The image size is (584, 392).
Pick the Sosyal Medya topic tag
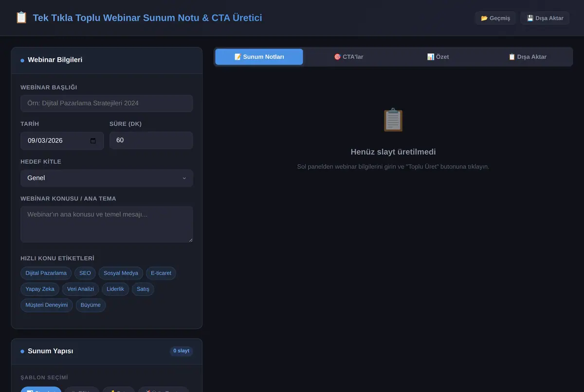coord(121,273)
